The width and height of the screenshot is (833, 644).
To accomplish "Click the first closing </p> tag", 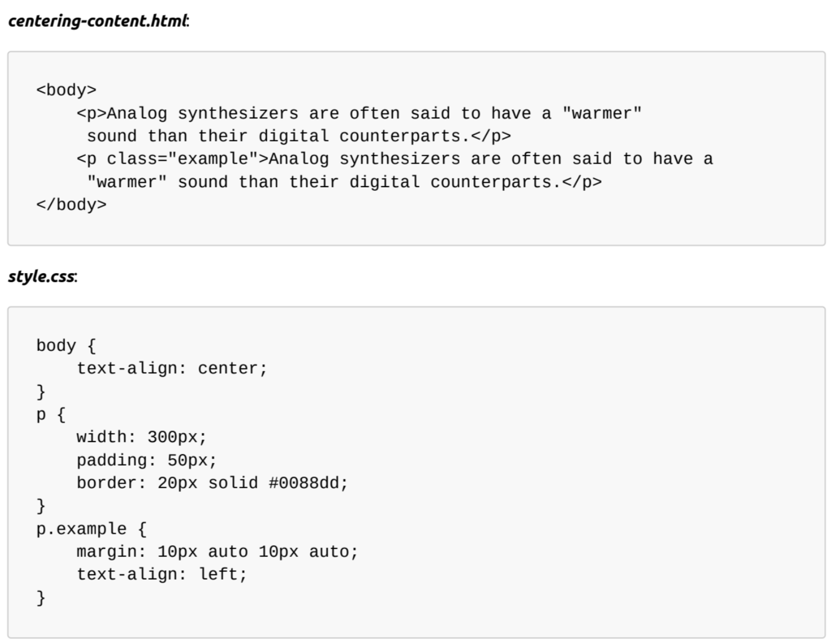I will coord(491,136).
